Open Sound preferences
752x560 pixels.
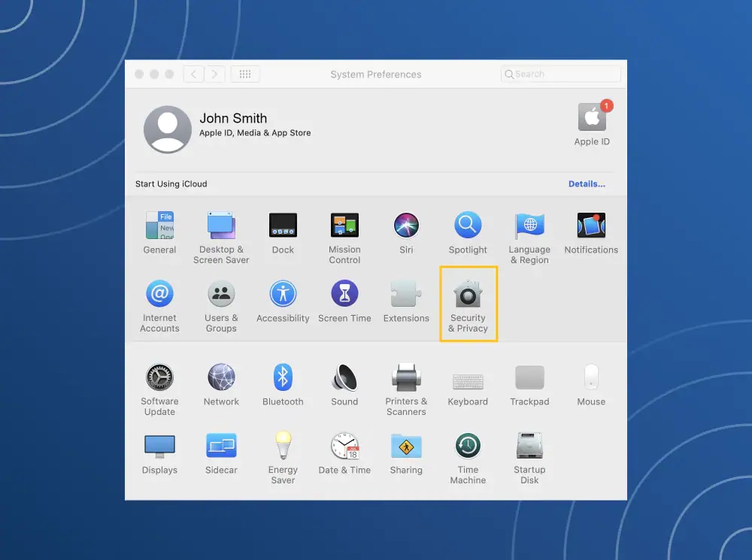tap(344, 385)
